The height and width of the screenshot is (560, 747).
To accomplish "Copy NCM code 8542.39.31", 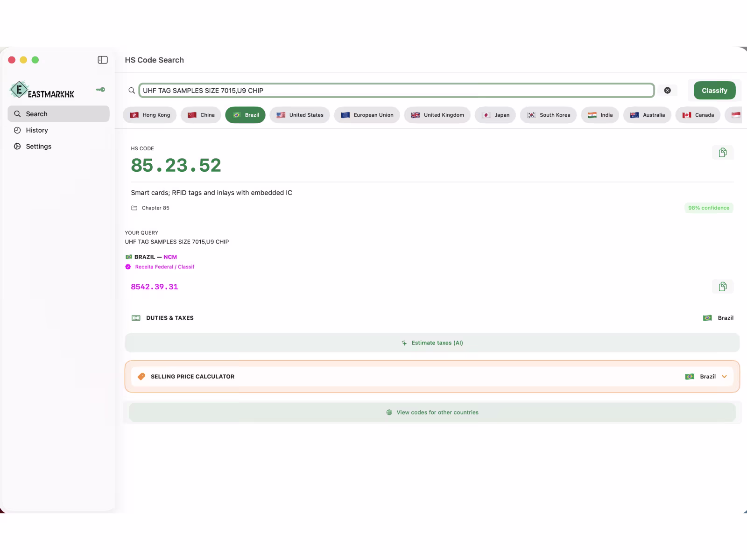I will point(723,287).
